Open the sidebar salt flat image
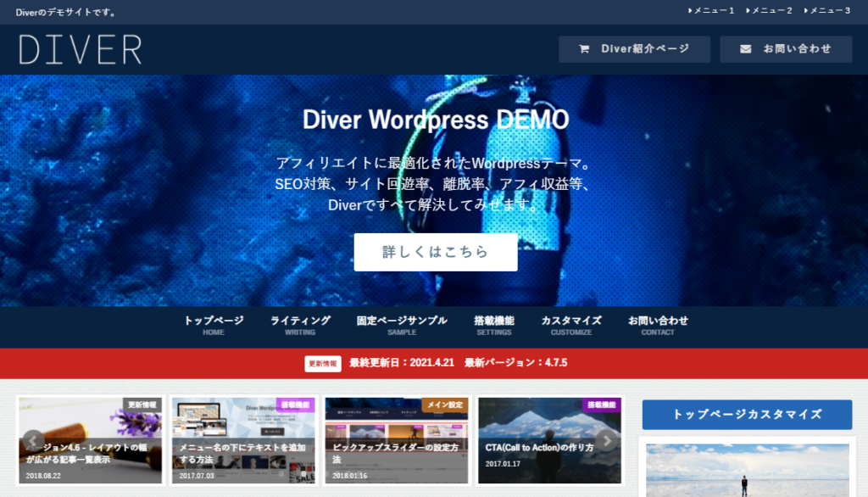 [x=748, y=471]
